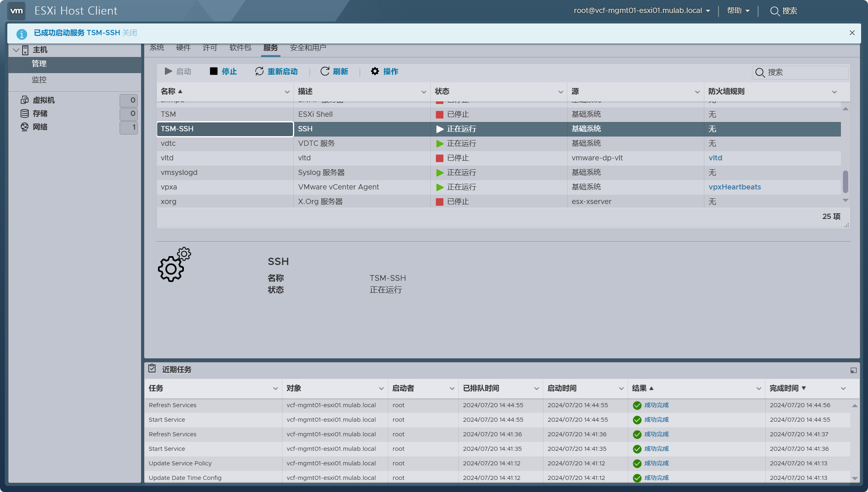Switch to the 系统 tab
This screenshot has height=492, width=868.
[157, 48]
